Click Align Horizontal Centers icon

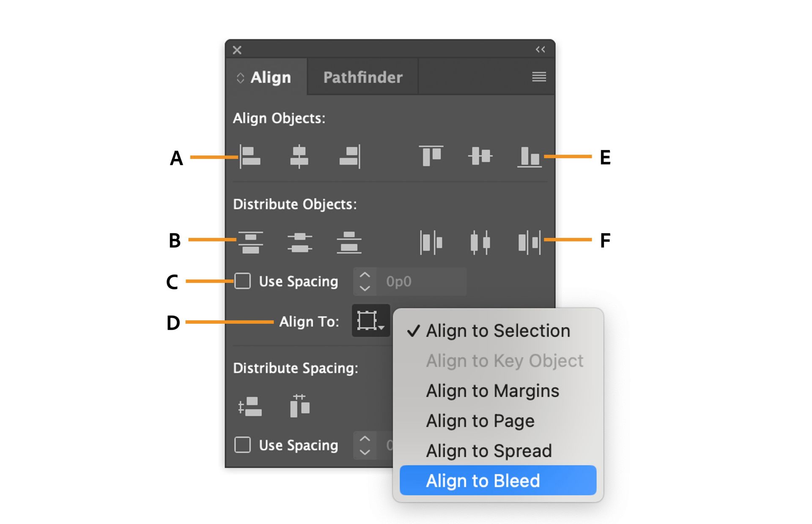point(299,157)
